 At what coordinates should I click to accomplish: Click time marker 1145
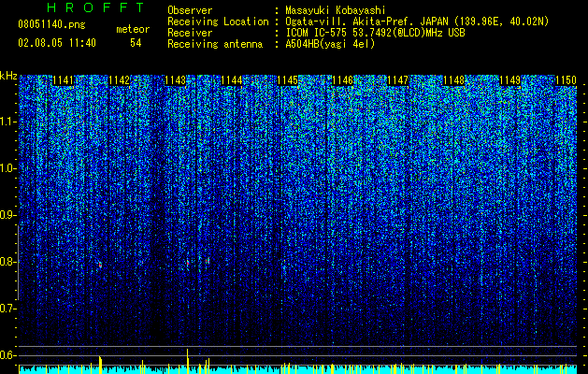[x=287, y=80]
